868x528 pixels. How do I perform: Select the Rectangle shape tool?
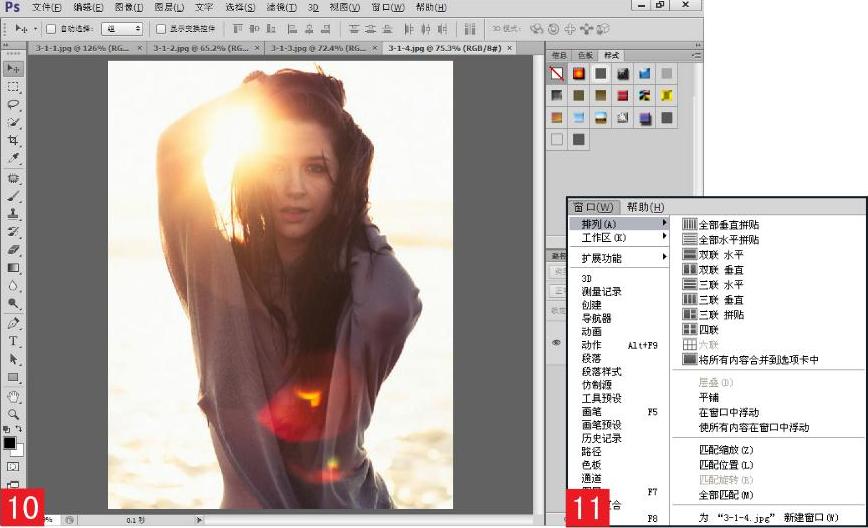tap(13, 377)
